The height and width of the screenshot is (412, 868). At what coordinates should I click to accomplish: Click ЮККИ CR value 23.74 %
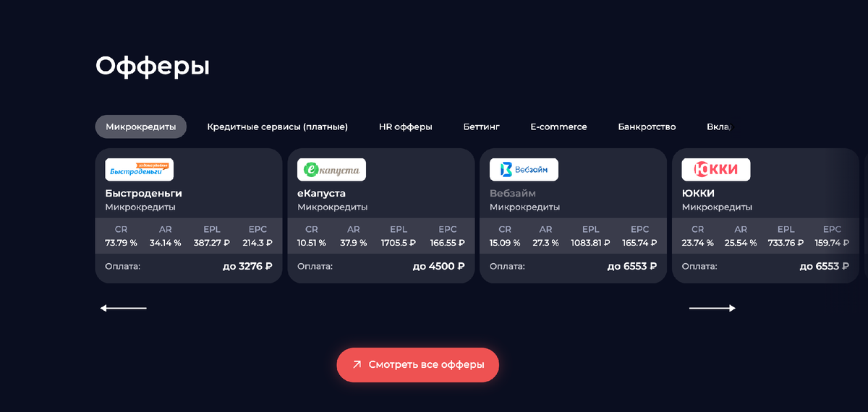(x=698, y=243)
